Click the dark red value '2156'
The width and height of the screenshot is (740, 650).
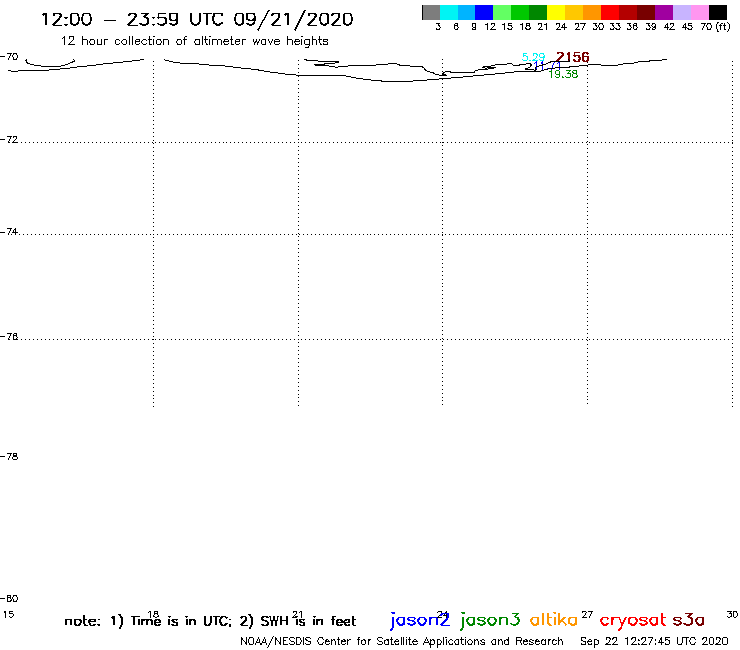pos(573,57)
